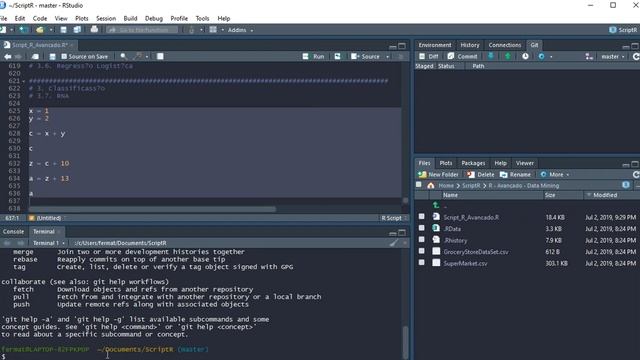Click the Re-run previous code icon
The image size is (640, 360).
pos(338,56)
